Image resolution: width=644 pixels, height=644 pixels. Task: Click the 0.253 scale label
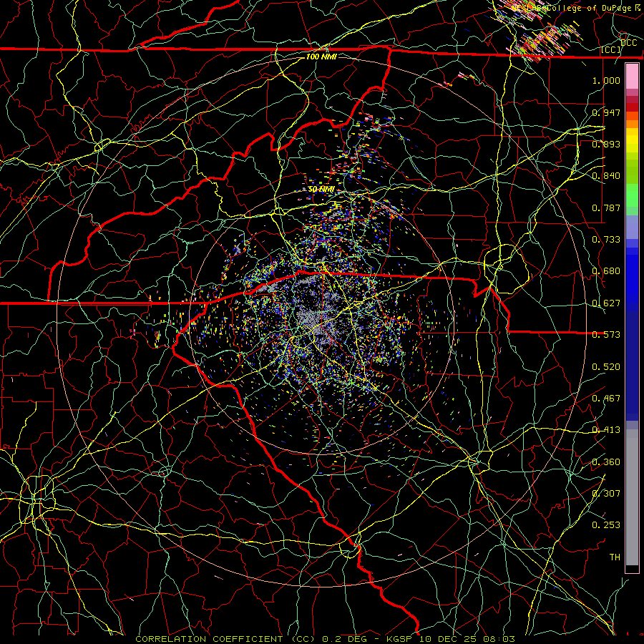606,525
